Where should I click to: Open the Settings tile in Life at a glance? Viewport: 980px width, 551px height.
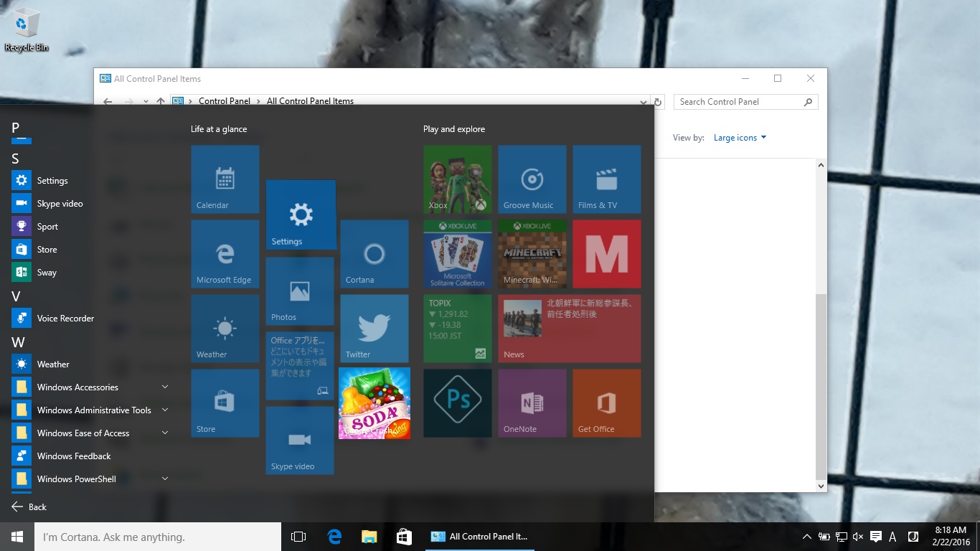301,215
